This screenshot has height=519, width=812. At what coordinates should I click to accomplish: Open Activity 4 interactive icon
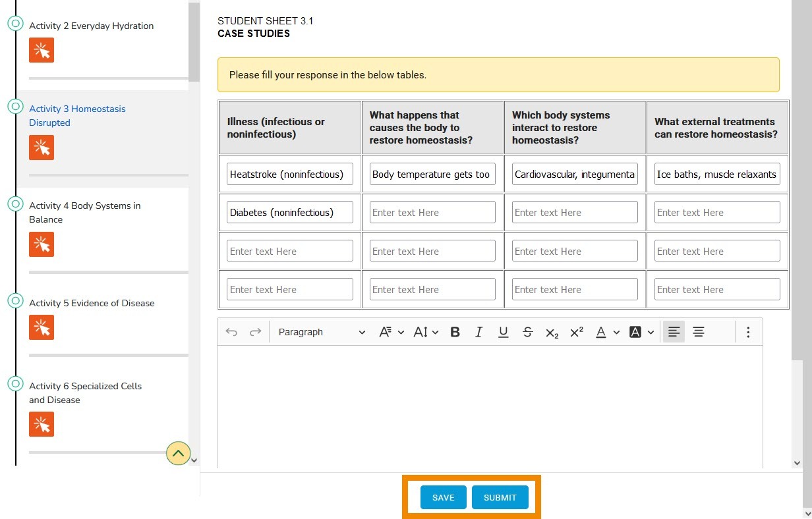coord(42,244)
